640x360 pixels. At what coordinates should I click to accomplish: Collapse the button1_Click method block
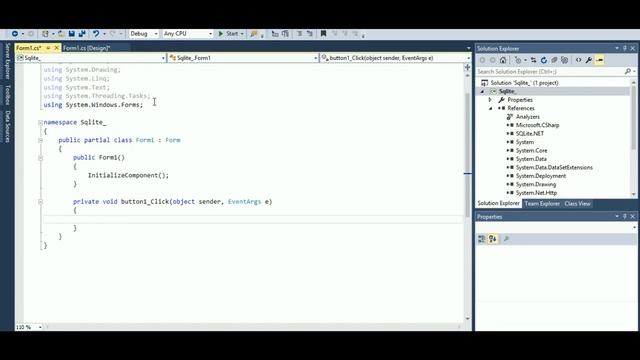coord(40,202)
